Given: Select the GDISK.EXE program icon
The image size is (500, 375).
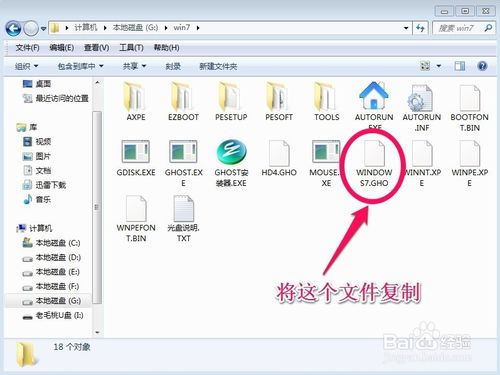Looking at the screenshot, I should (136, 152).
